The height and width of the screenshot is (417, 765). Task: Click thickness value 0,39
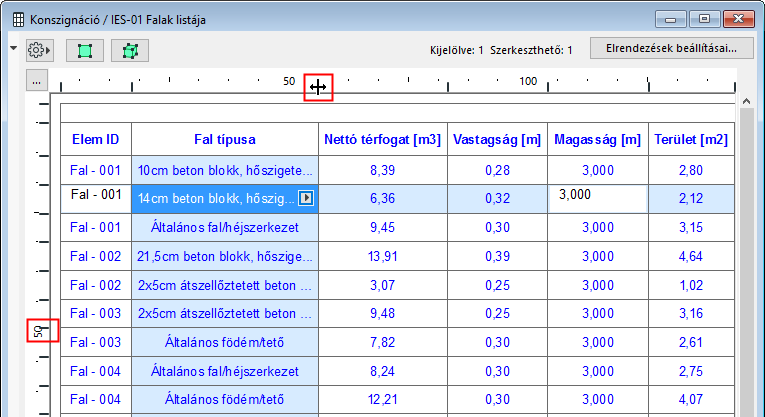click(x=497, y=256)
